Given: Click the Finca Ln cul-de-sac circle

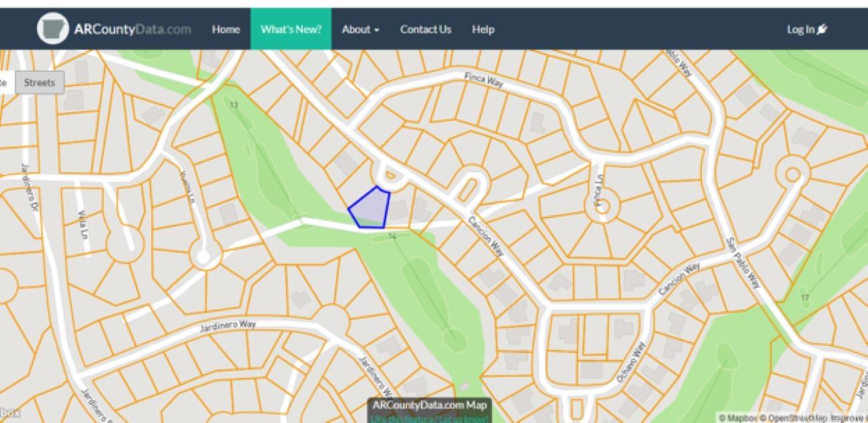Looking at the screenshot, I should point(602,206).
